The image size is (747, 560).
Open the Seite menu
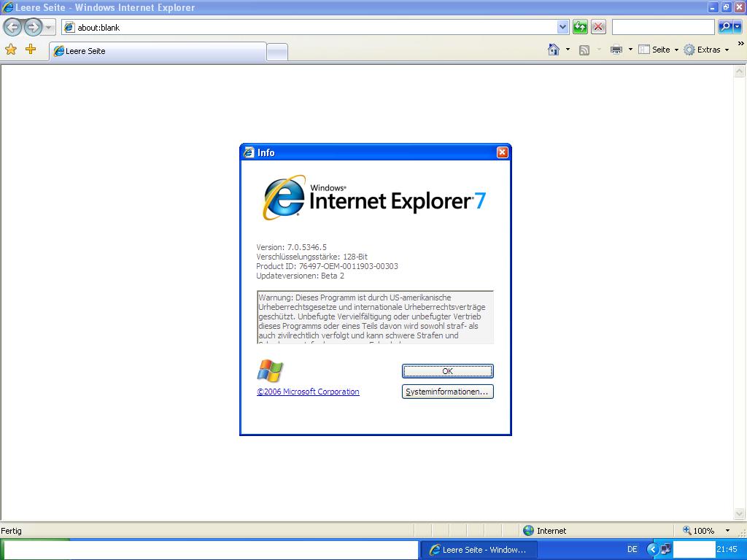658,50
